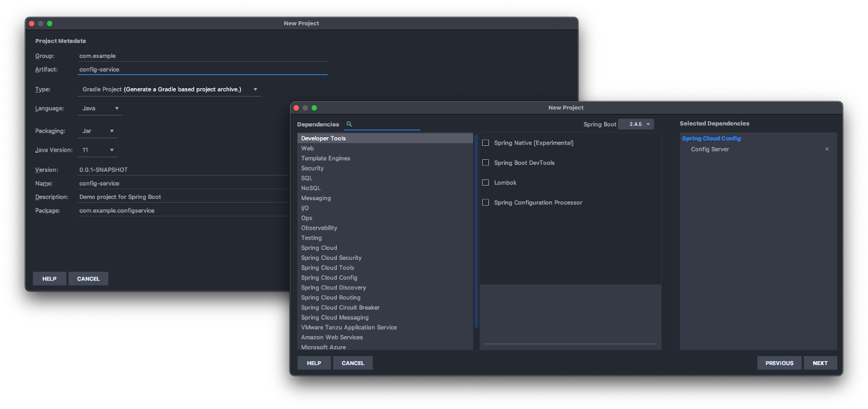Click the search magnifier icon in Dependencies

pyautogui.click(x=349, y=124)
